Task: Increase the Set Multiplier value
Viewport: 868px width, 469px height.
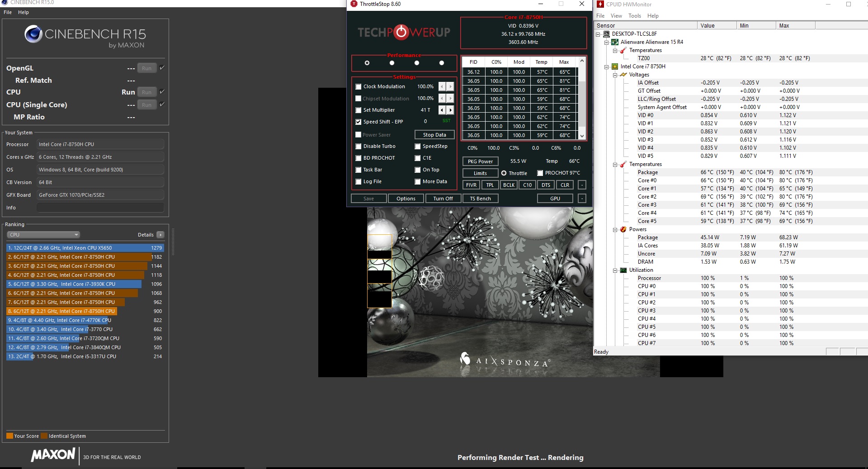Action: (450, 110)
